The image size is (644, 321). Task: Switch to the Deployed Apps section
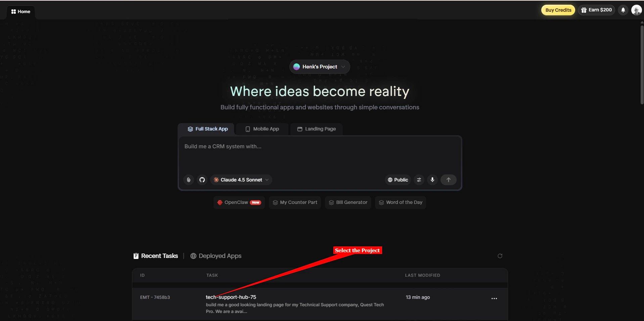coord(216,256)
